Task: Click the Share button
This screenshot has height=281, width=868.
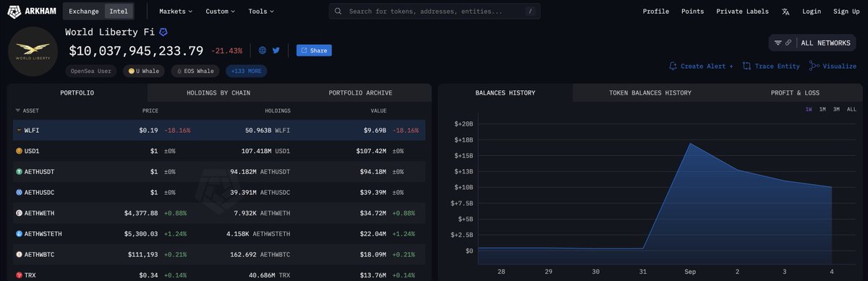Action: [314, 51]
